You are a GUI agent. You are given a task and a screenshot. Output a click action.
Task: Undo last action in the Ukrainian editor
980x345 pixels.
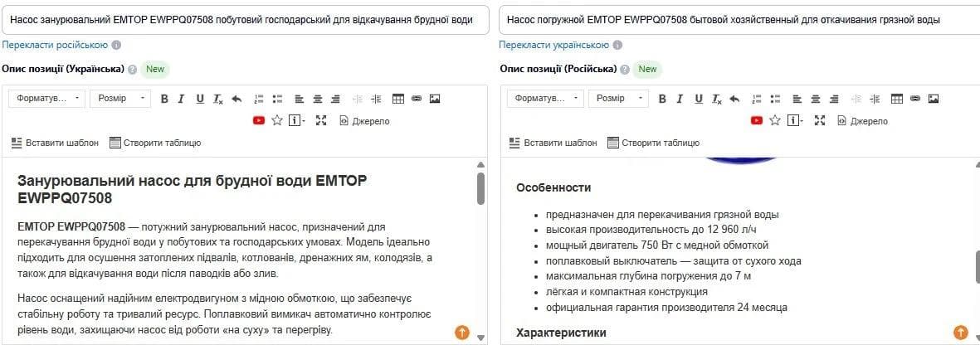[x=236, y=99]
